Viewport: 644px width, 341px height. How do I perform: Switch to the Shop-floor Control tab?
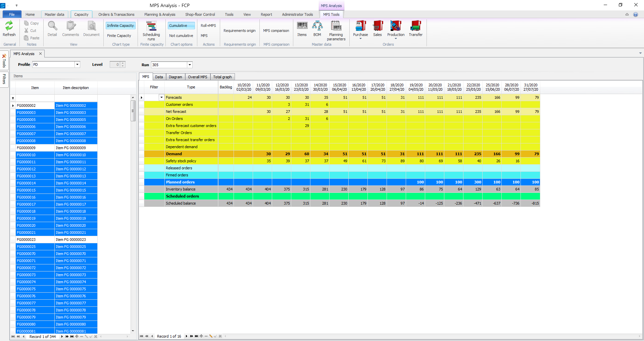[x=200, y=14]
